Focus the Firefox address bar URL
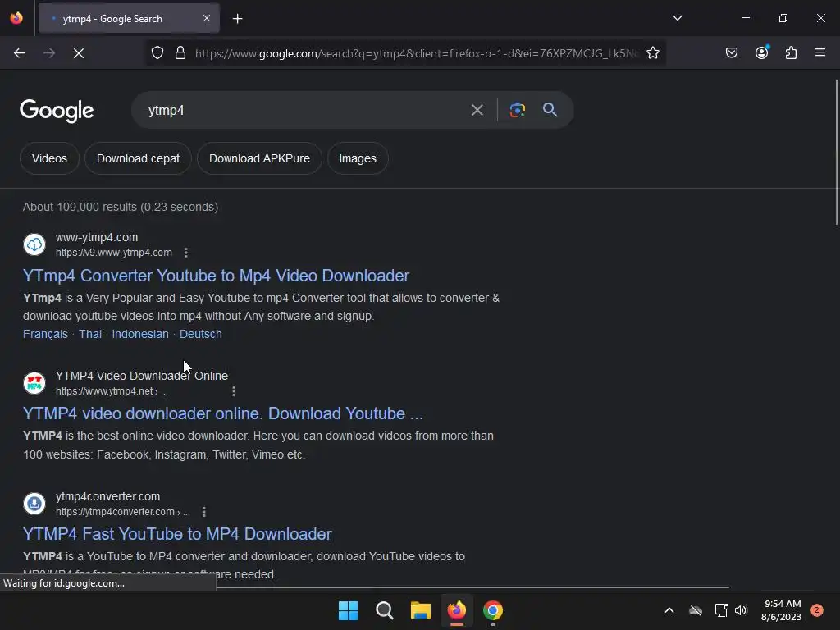Image resolution: width=840 pixels, height=630 pixels. [x=417, y=53]
